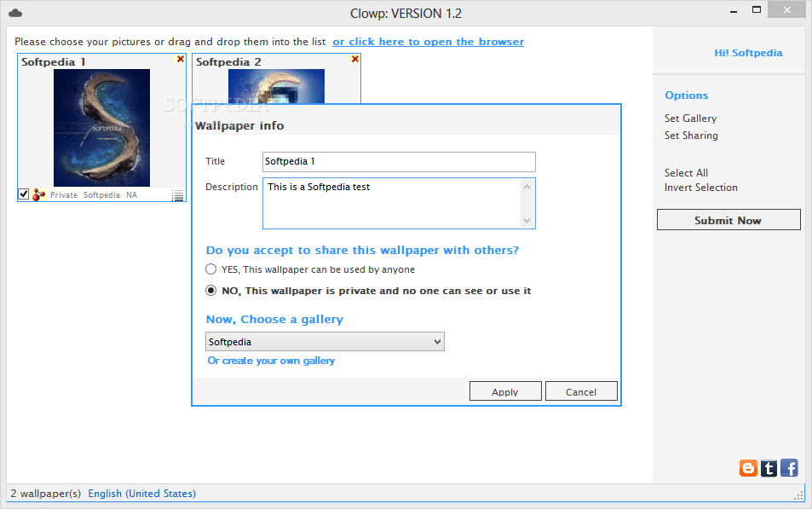This screenshot has height=509, width=812.
Task: Open the Tumblr social icon
Action: (x=769, y=468)
